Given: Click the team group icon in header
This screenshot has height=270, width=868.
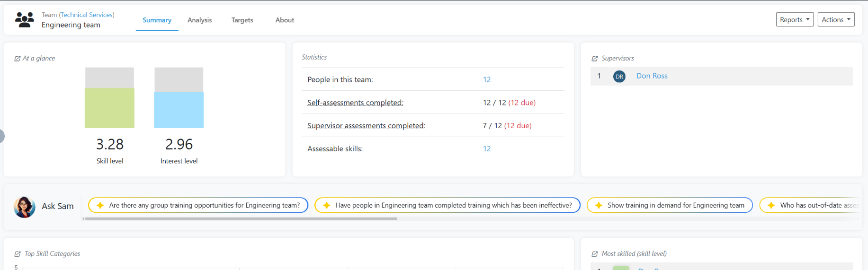Looking at the screenshot, I should click(x=25, y=20).
